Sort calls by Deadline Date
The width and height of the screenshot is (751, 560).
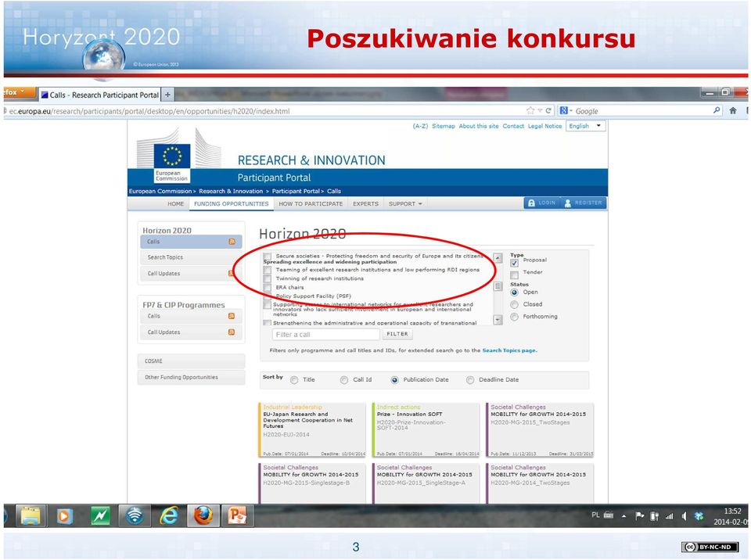pos(470,380)
